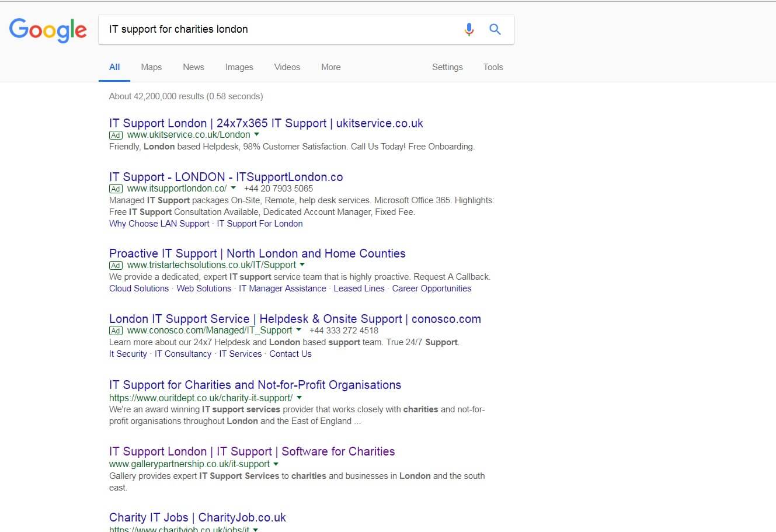The height and width of the screenshot is (532, 776).
Task: Click Ad badge next to itsupportlondon.co URL
Action: 116,189
